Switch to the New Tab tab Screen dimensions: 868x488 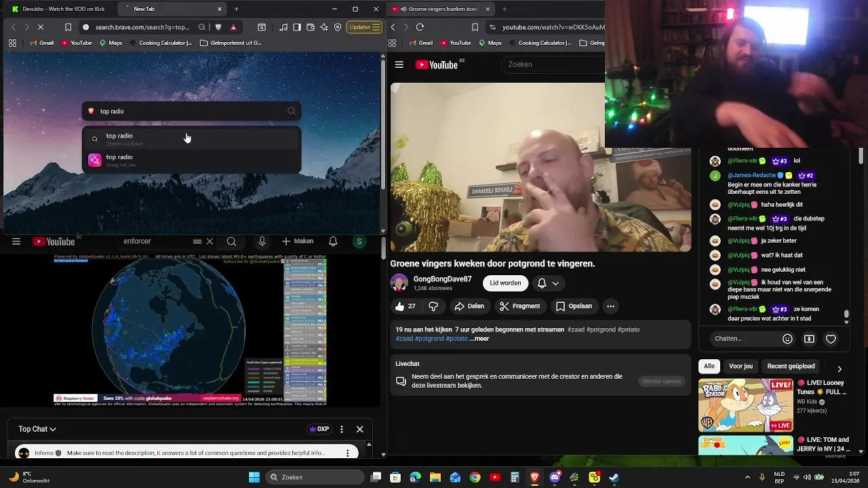tap(173, 9)
